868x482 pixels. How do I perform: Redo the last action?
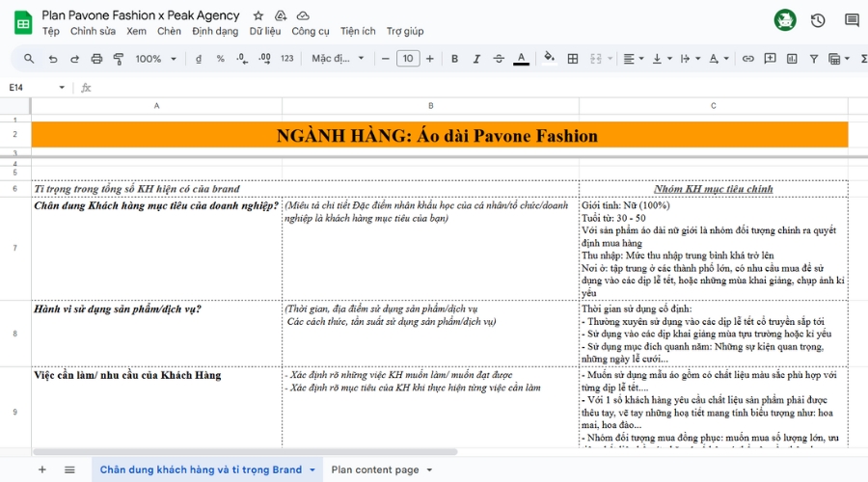pos(74,59)
